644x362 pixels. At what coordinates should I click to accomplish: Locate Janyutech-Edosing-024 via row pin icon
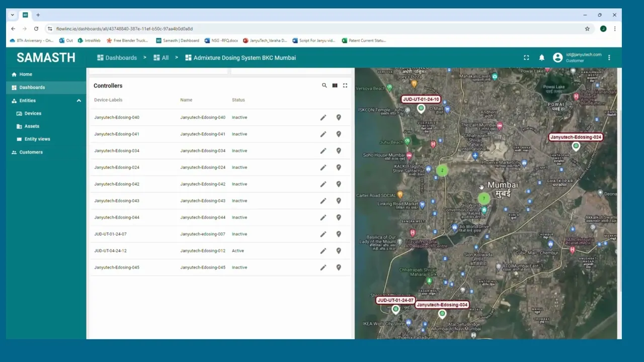339,167
